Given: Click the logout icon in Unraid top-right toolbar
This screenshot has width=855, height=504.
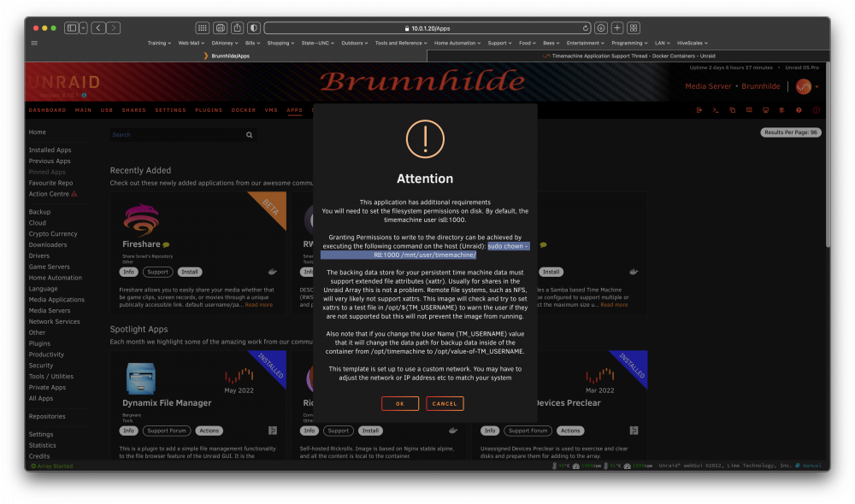Looking at the screenshot, I should (699, 110).
